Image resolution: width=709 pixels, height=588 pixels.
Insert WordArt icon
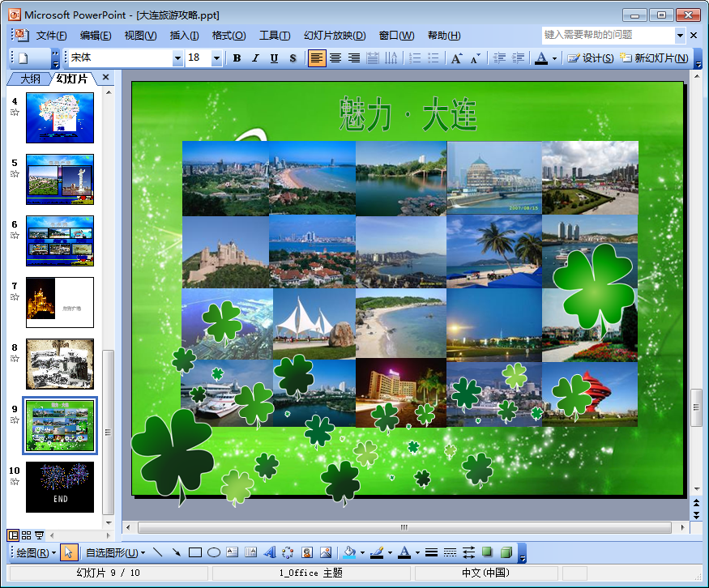[x=270, y=552]
